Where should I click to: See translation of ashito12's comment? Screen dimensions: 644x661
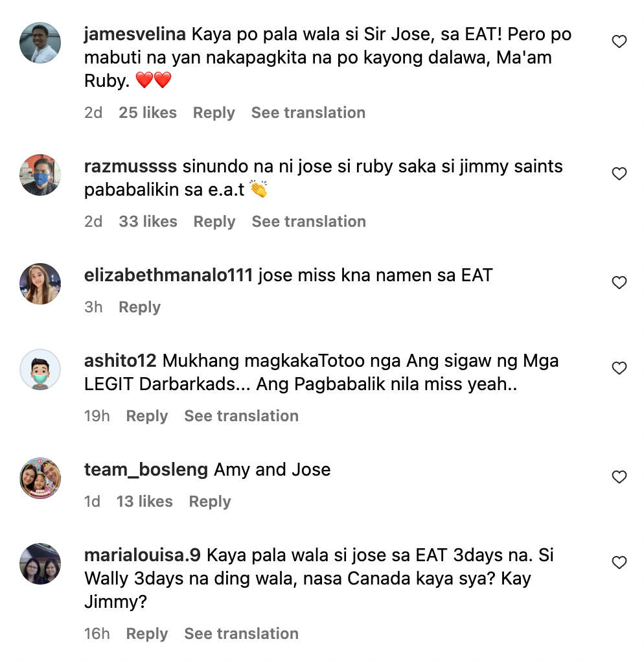(x=241, y=415)
